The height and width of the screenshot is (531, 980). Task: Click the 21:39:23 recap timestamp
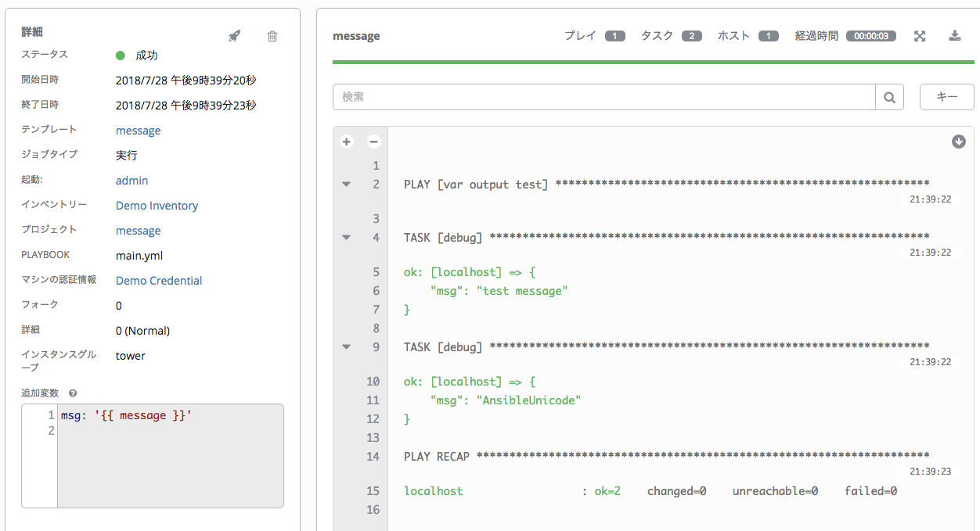(x=931, y=472)
